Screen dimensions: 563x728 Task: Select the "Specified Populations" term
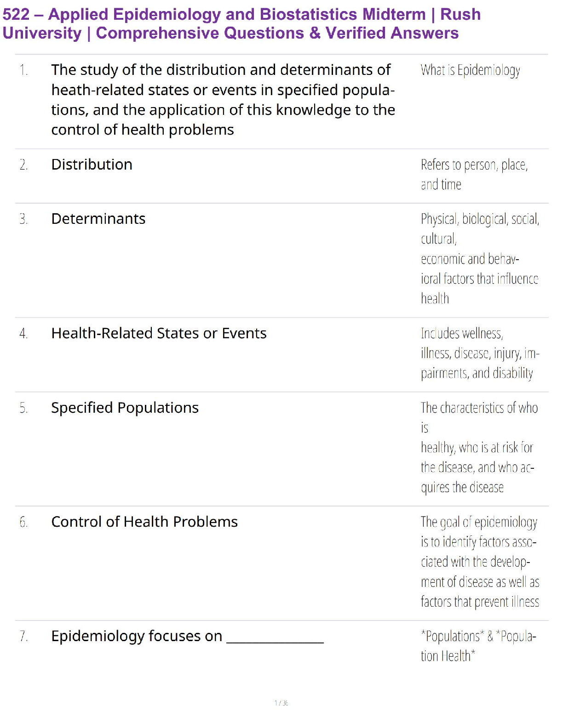[125, 408]
